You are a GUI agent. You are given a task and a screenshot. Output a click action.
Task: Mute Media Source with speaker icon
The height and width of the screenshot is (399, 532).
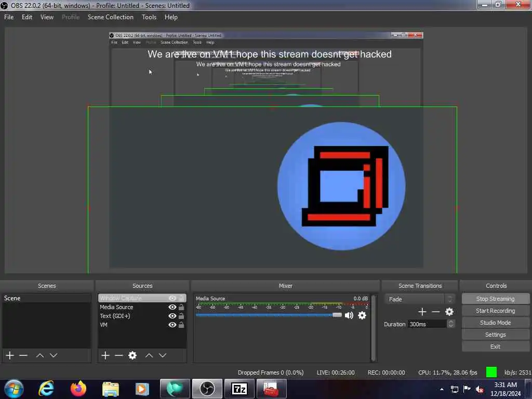349,315
